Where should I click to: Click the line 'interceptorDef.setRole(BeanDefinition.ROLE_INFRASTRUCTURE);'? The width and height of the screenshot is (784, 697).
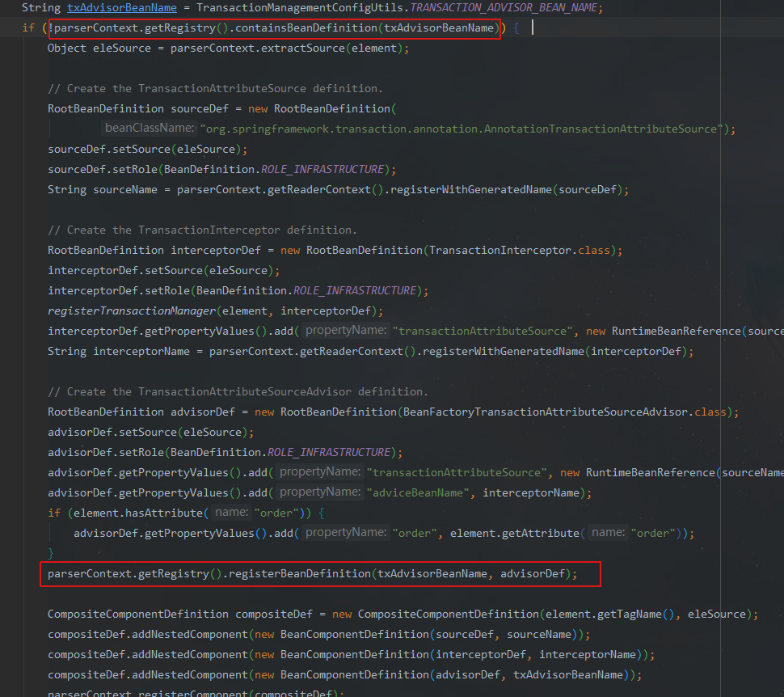238,291
